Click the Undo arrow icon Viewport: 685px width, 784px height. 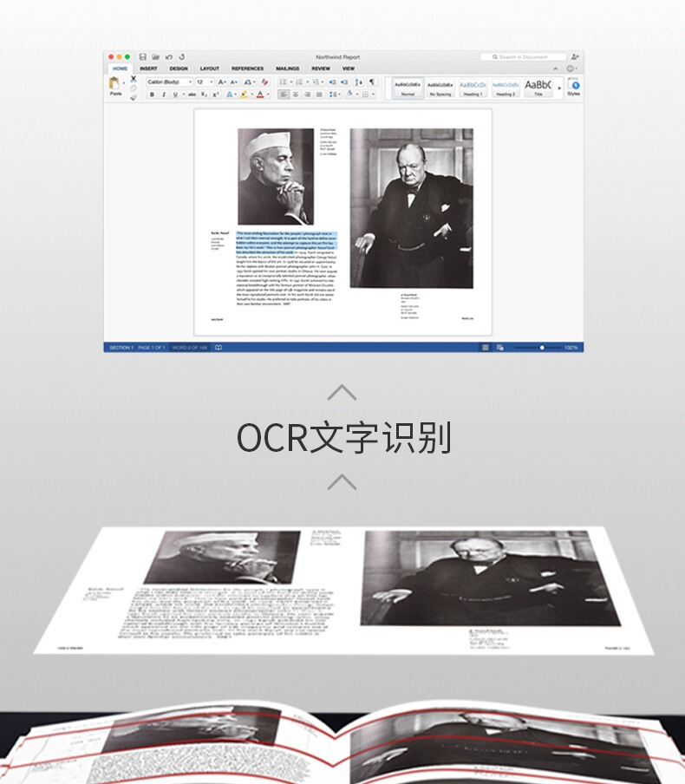pos(169,57)
